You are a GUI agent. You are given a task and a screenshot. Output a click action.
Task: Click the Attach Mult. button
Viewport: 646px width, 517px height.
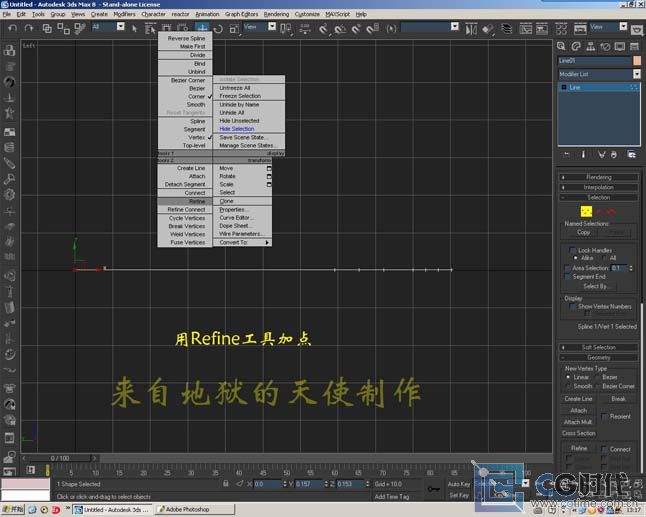coord(578,422)
